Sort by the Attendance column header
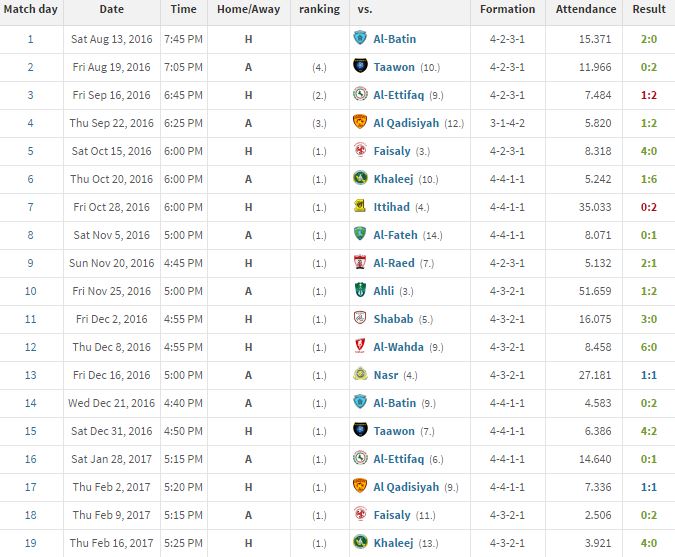Screen dimensions: 675x557 (x=585, y=9)
